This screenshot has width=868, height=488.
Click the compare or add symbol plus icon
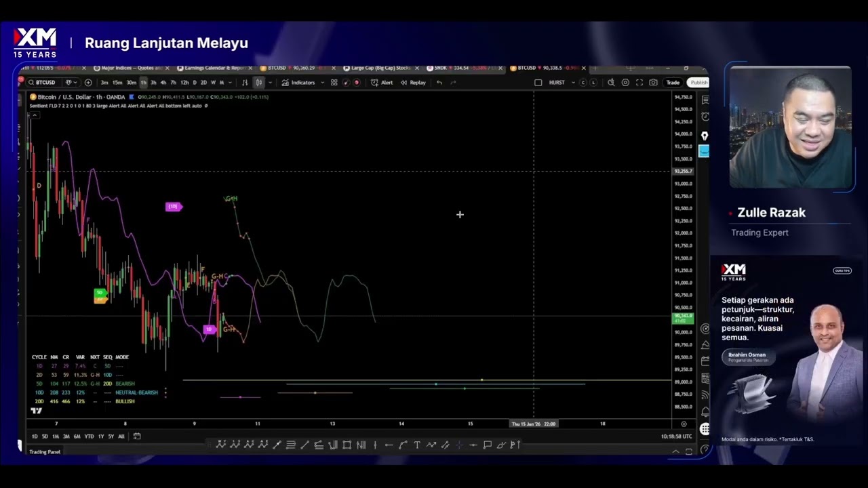click(x=88, y=83)
